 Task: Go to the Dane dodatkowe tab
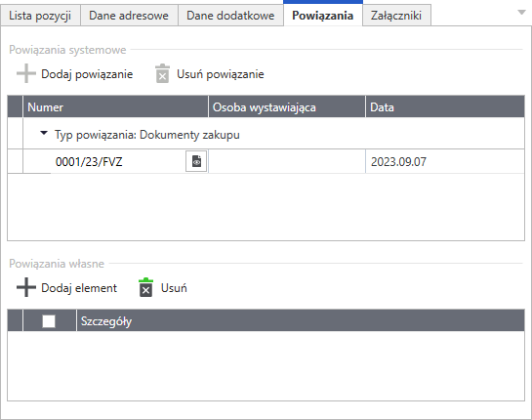pyautogui.click(x=230, y=16)
